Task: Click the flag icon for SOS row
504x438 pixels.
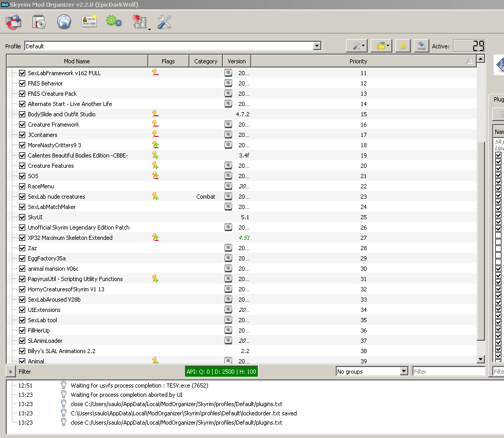Action: [x=155, y=176]
